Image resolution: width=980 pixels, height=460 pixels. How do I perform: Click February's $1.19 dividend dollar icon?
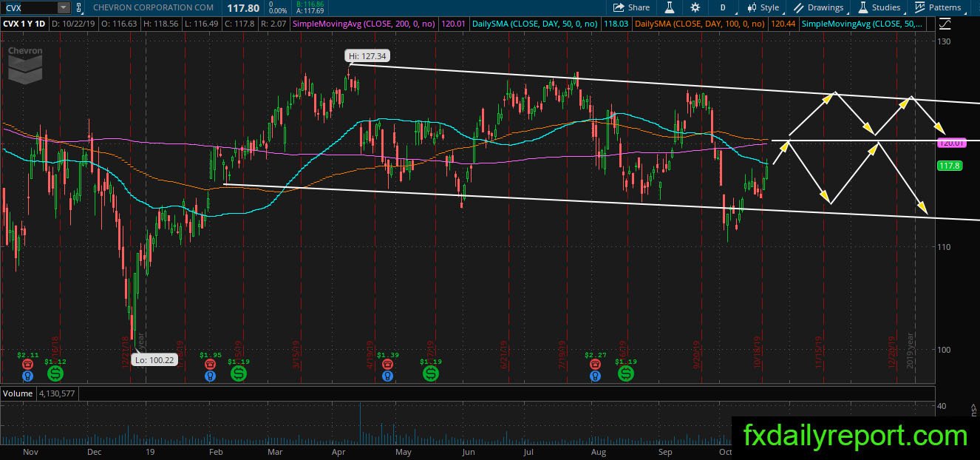pyautogui.click(x=238, y=374)
